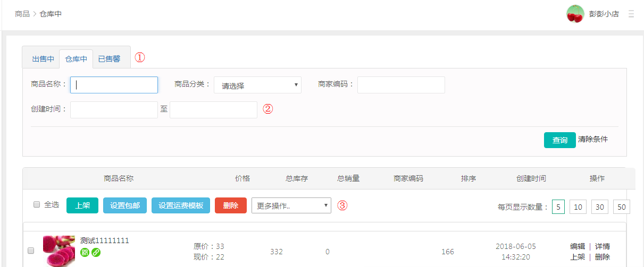Click the green product link icon
This screenshot has width=644, height=267.
click(96, 252)
